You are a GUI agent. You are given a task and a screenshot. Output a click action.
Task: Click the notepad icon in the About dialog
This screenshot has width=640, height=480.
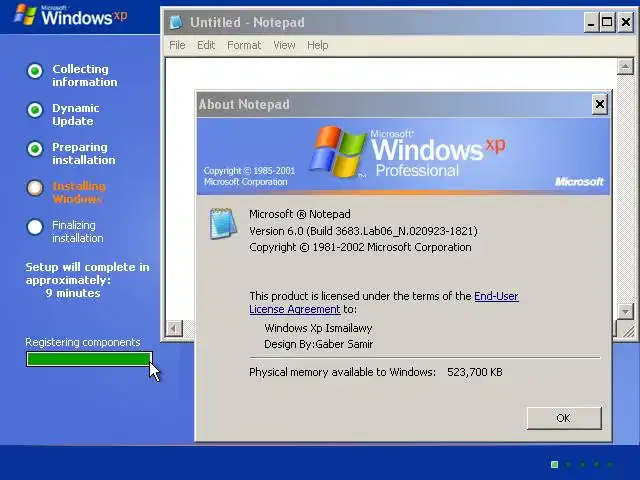point(223,223)
